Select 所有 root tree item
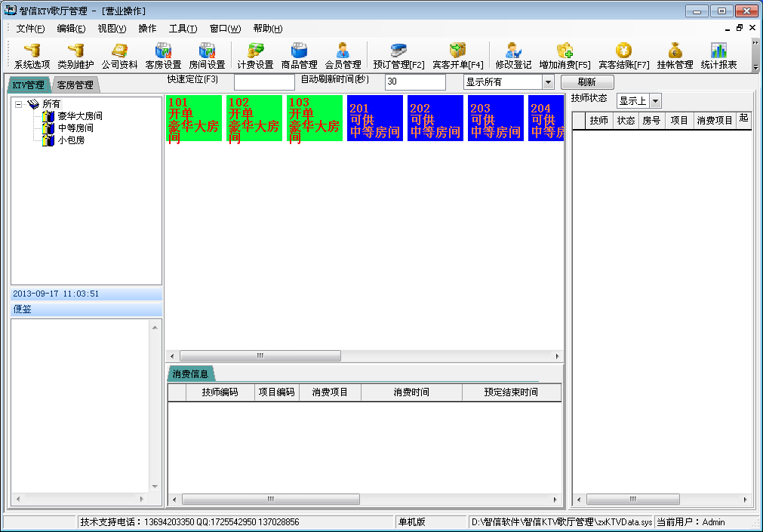 (x=51, y=103)
